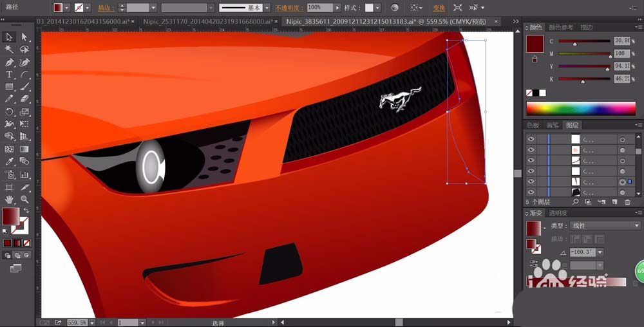644x327 pixels.
Task: Select the Arc/Line segment tool
Action: click(x=24, y=74)
